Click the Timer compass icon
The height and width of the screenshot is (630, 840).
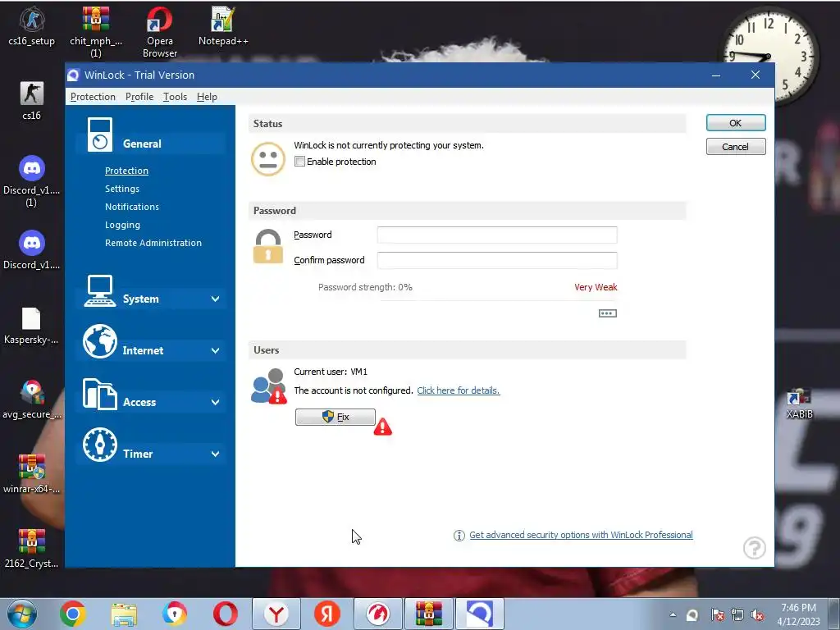(99, 445)
